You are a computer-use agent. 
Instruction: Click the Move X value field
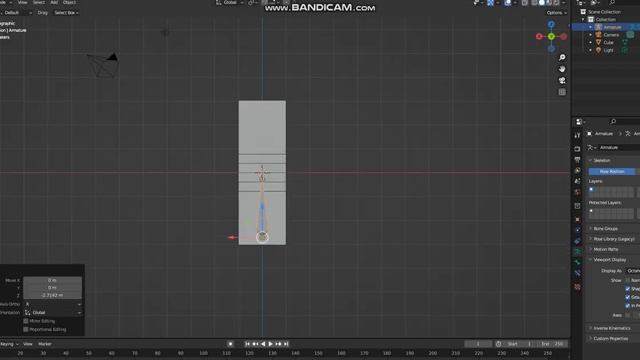click(53, 280)
